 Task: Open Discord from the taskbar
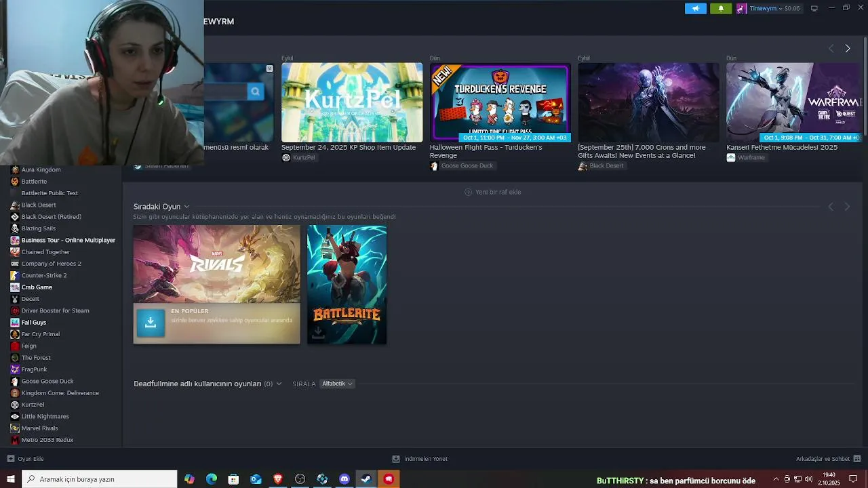(x=344, y=479)
